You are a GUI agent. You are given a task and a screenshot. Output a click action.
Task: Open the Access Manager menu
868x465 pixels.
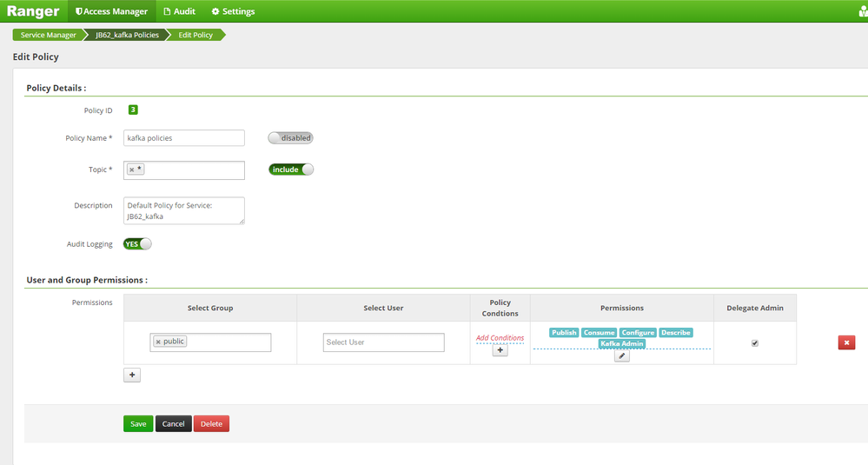point(111,11)
